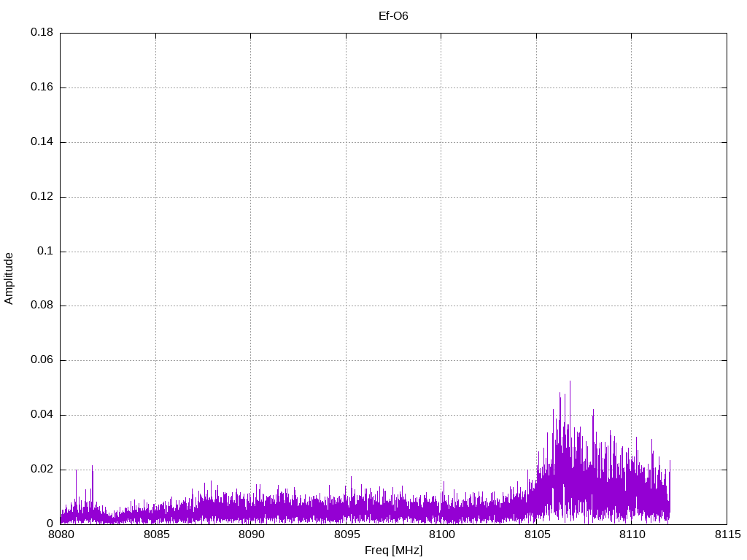Click the plot title Ef-O6
747x560 pixels.
[393, 15]
